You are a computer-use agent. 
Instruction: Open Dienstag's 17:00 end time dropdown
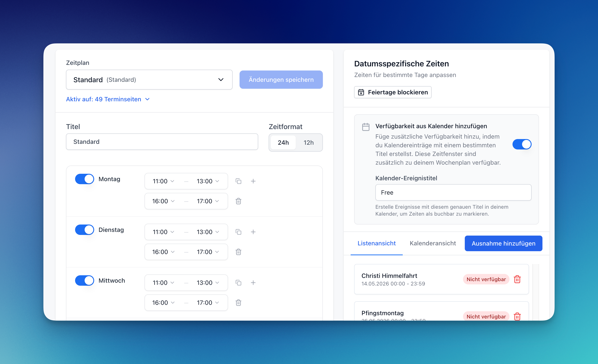(208, 252)
